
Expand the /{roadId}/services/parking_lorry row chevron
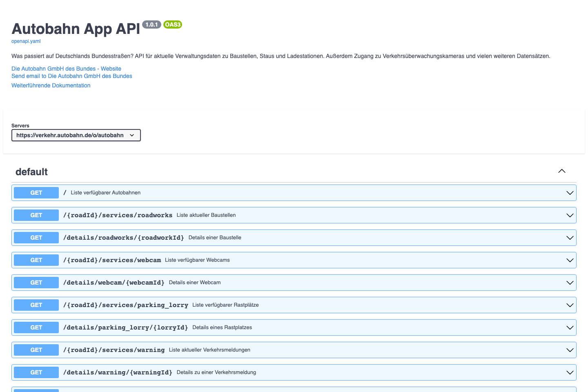click(570, 305)
